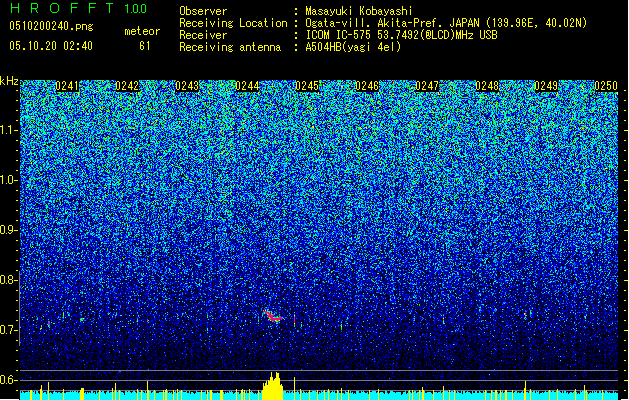Click the 1.1 kHz axis tick label
Screen dimensions: 629x400
9,130
